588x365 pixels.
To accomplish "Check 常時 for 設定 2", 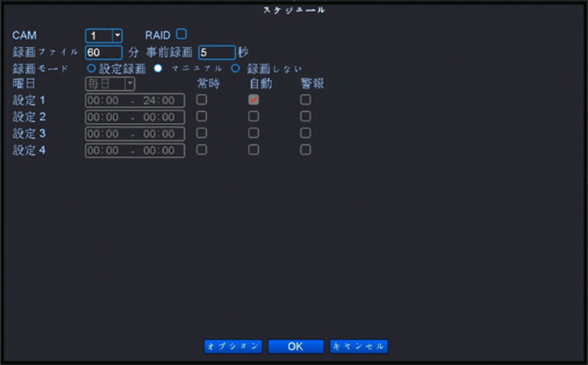I will pyautogui.click(x=201, y=116).
